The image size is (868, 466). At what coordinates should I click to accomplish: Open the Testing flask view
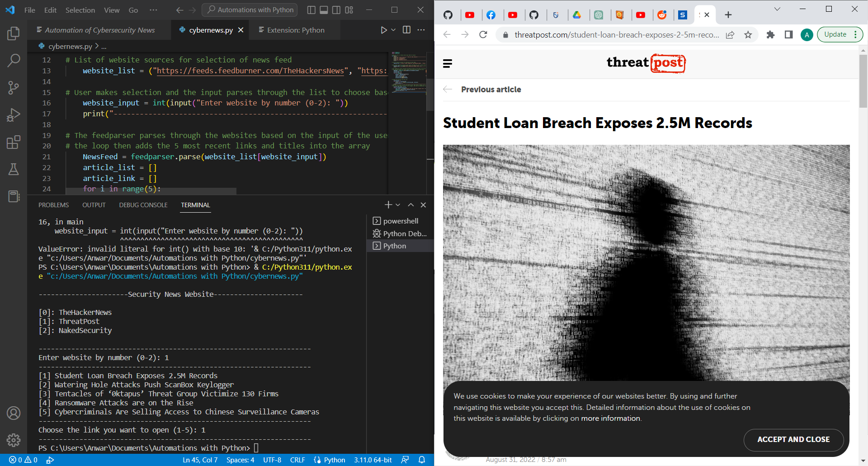pos(14,169)
